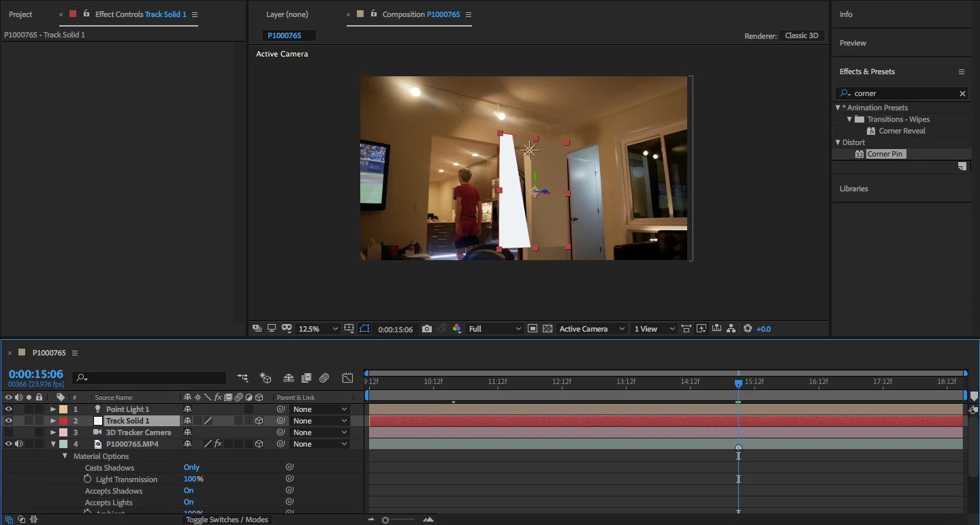This screenshot has height=525, width=980.
Task: Click Reset Exposure icon near +0.0
Action: click(x=748, y=329)
